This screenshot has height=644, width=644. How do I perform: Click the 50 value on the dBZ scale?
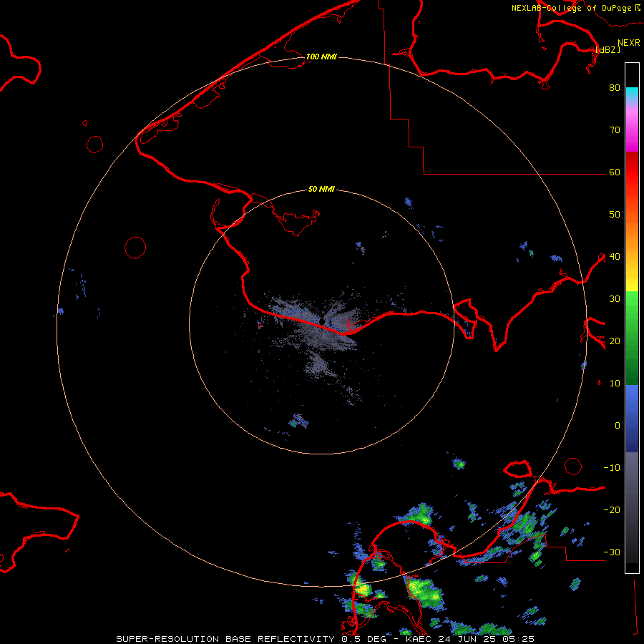pos(615,215)
